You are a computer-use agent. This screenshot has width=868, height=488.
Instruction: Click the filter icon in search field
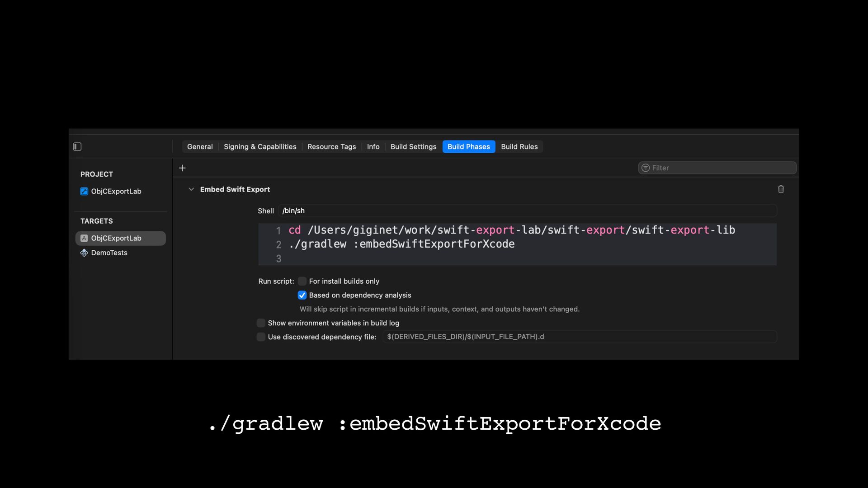646,168
